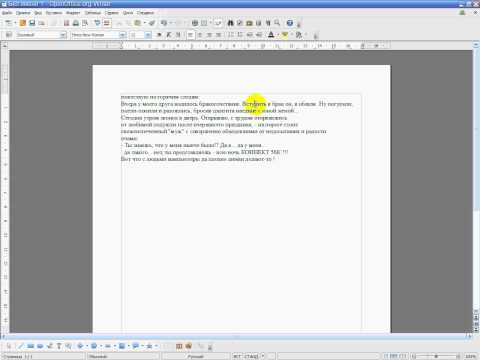The image size is (480, 360).
Task: Open the New document type dropdown arrow
Action: pyautogui.click(x=15, y=23)
